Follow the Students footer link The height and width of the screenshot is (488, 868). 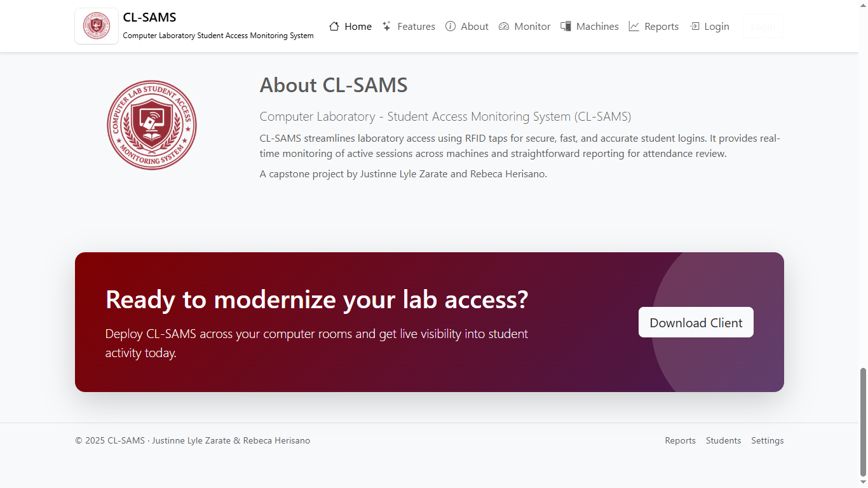[723, 440]
